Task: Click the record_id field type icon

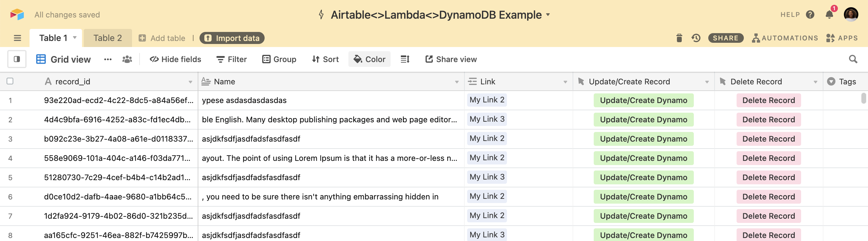Action: (x=48, y=81)
